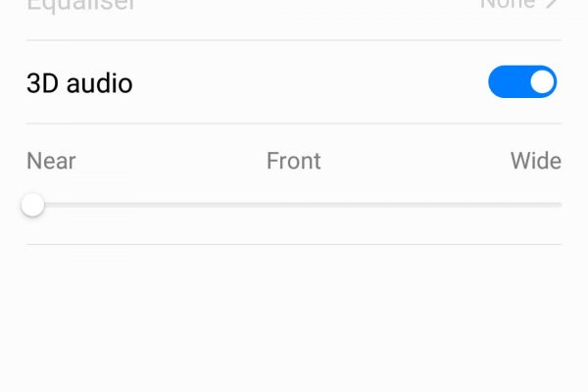Select the None value beside Equaliser
The image size is (588, 392).
coord(508,4)
